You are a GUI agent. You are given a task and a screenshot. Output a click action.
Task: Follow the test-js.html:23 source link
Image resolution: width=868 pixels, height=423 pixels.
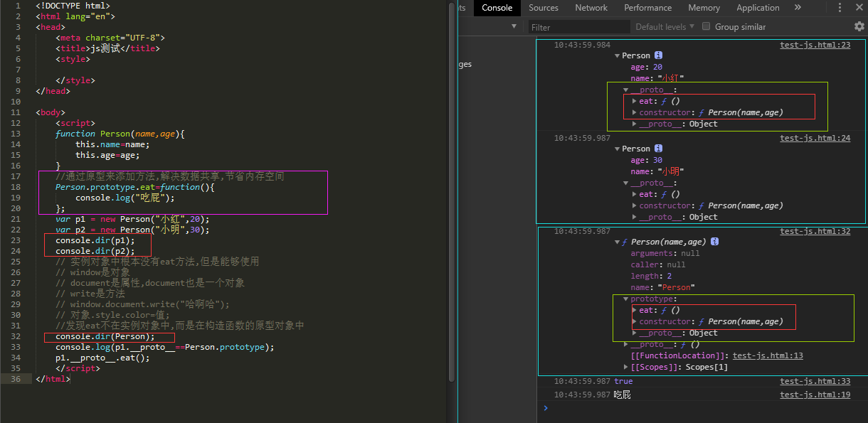(815, 44)
